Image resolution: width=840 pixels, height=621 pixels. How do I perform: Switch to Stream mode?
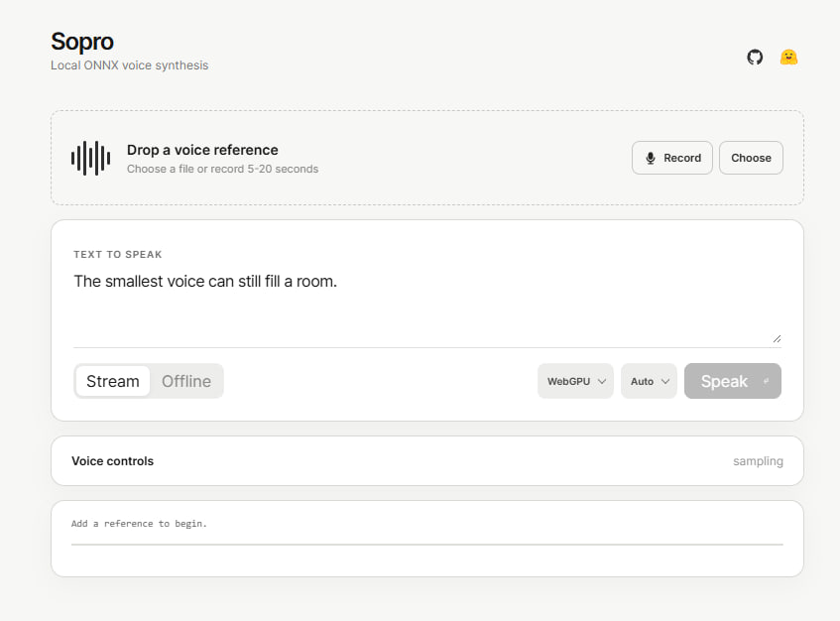pyautogui.click(x=112, y=381)
